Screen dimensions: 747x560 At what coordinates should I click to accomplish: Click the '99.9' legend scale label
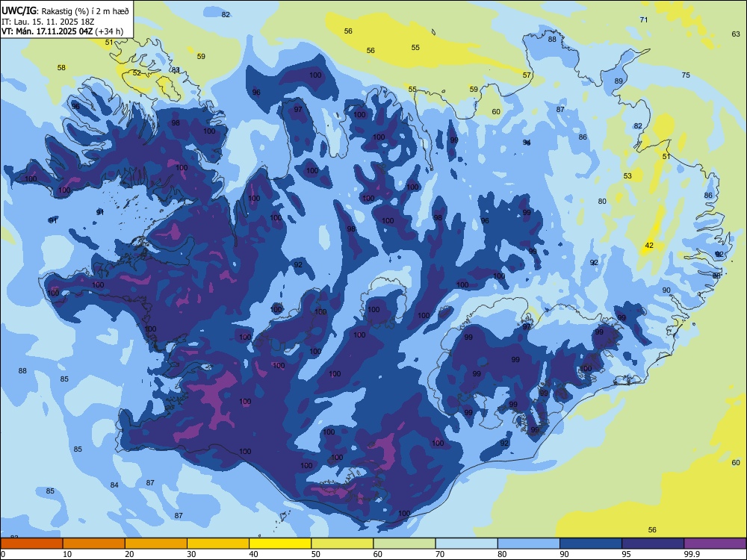[x=692, y=554]
